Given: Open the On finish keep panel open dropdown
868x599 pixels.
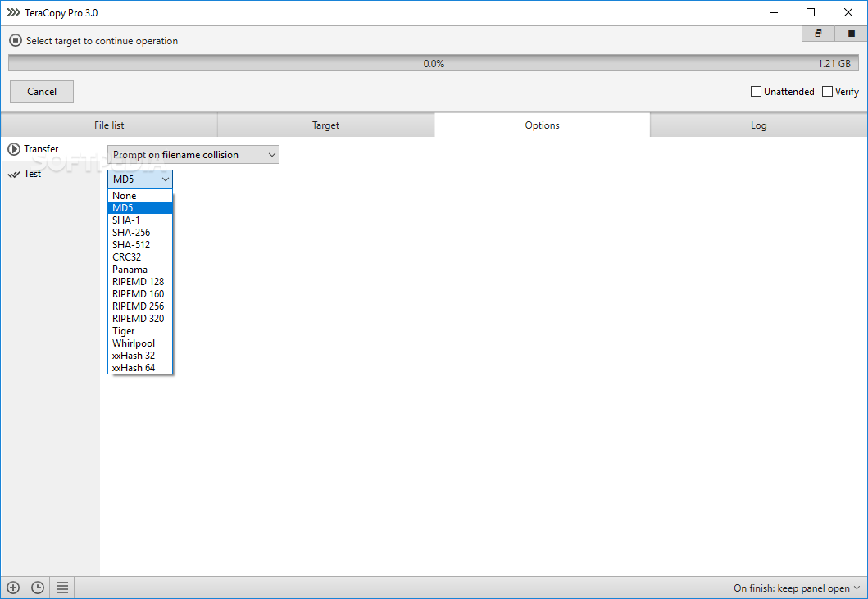Looking at the screenshot, I should (x=797, y=588).
